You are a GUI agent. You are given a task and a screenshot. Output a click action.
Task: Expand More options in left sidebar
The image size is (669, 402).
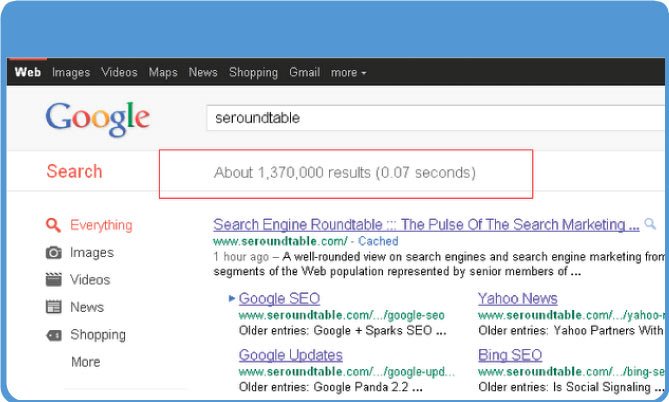[86, 362]
